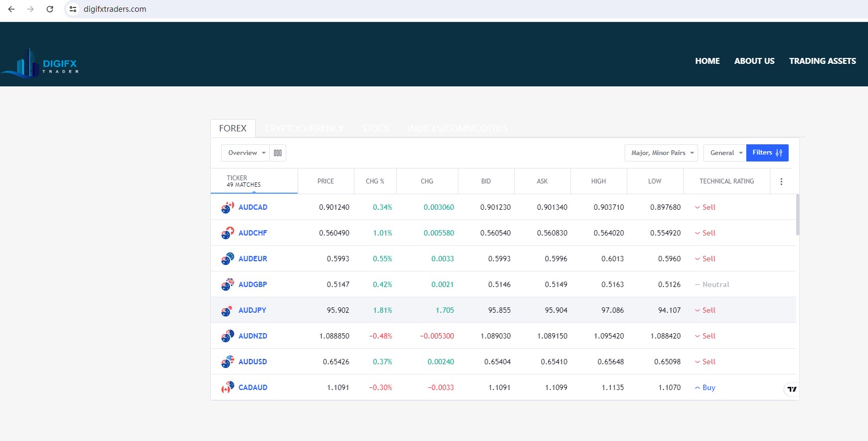Screen dimensions: 868x441
Task: Click the AUDCAD flag pair icon
Action: [227, 207]
